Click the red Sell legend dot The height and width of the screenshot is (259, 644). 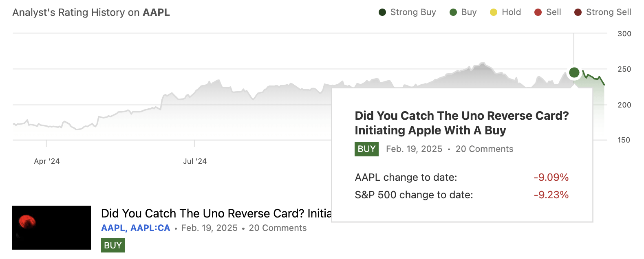(539, 12)
